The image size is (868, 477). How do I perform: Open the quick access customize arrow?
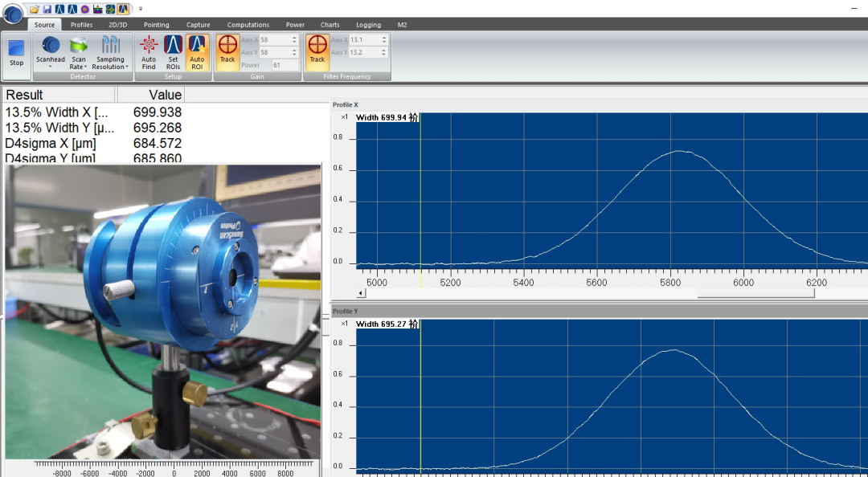141,9
